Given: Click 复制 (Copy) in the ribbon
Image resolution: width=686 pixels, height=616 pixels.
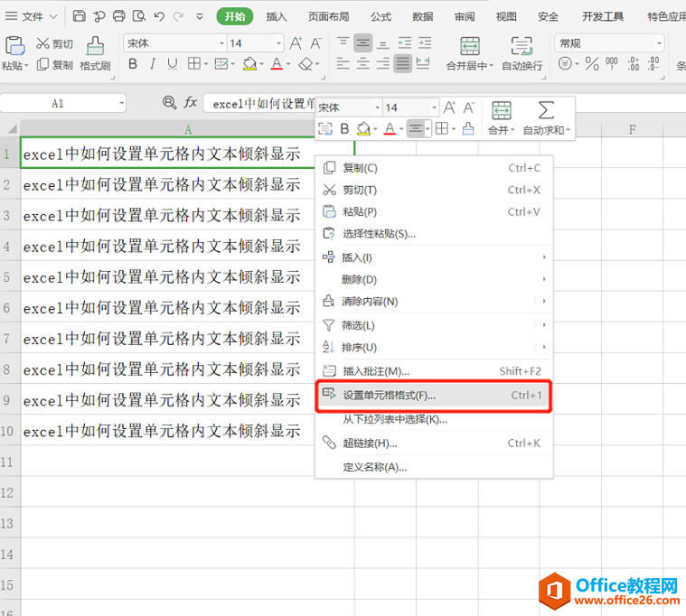Looking at the screenshot, I should (54, 65).
